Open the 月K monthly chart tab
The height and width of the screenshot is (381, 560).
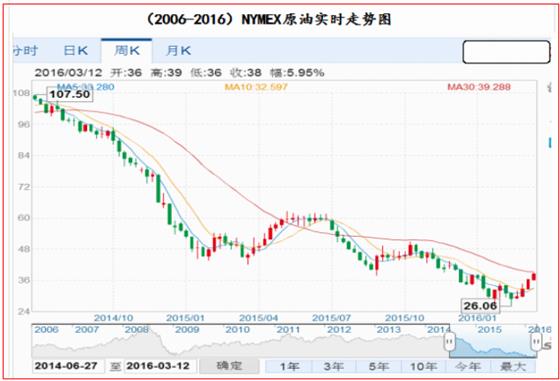coord(179,51)
